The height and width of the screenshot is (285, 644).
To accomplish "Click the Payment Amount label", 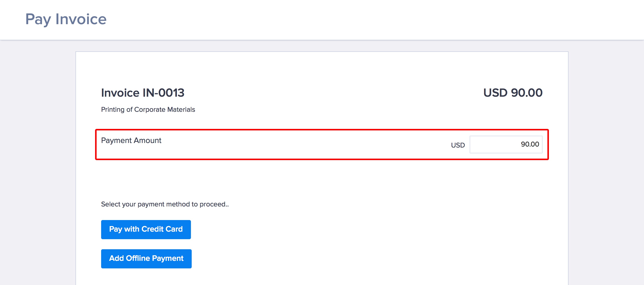I will 131,140.
